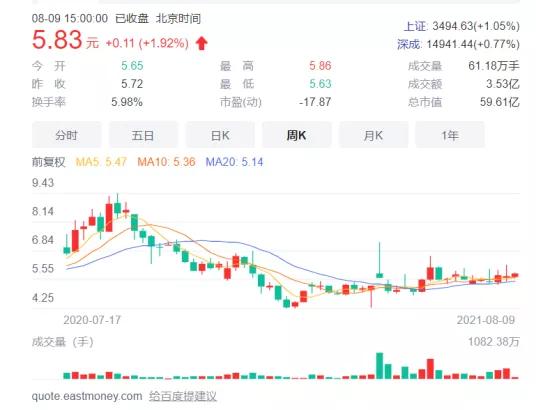Click the tallest green volume bar
The image size is (536, 410).
379,366
